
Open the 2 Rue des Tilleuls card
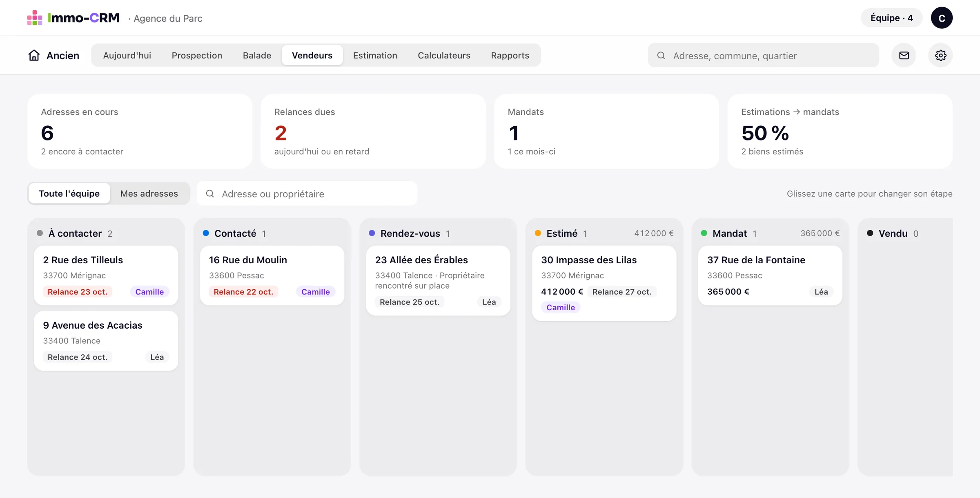click(x=106, y=275)
